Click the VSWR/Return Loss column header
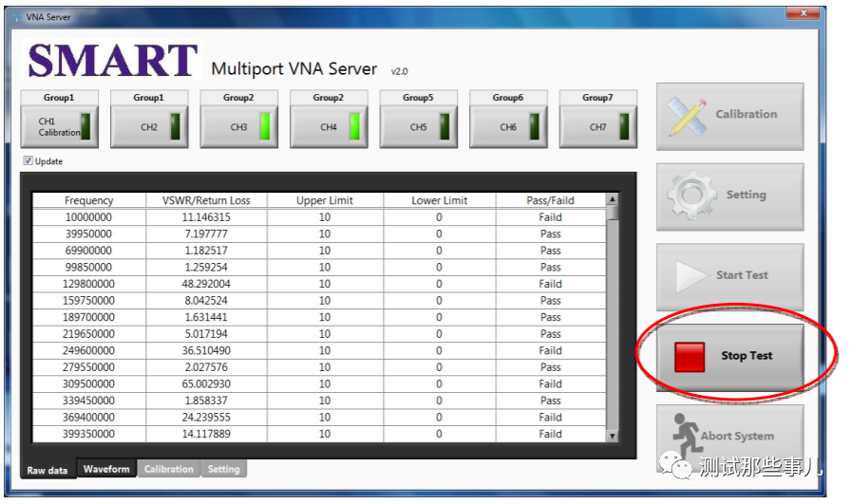Screen dimensions: 851x504 point(206,200)
